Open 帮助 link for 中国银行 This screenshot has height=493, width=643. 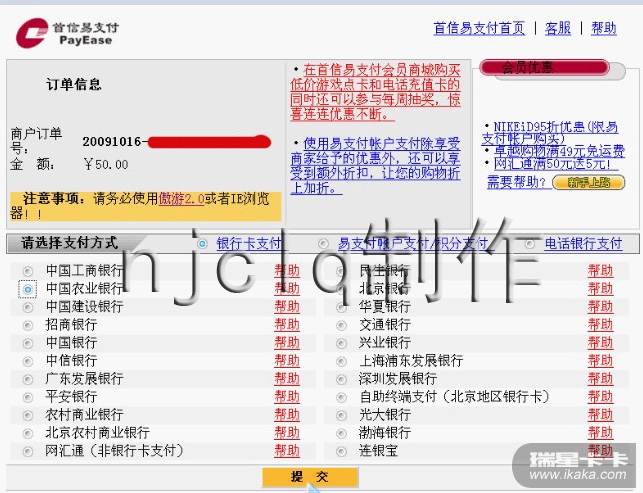click(x=287, y=343)
